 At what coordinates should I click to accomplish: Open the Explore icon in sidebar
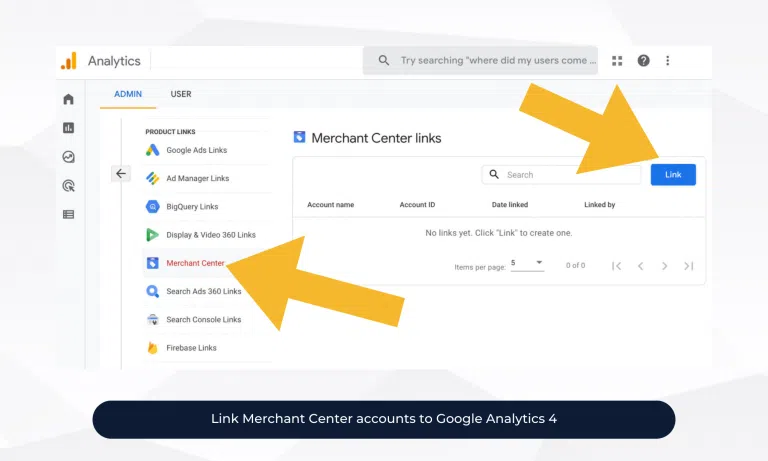coord(68,157)
